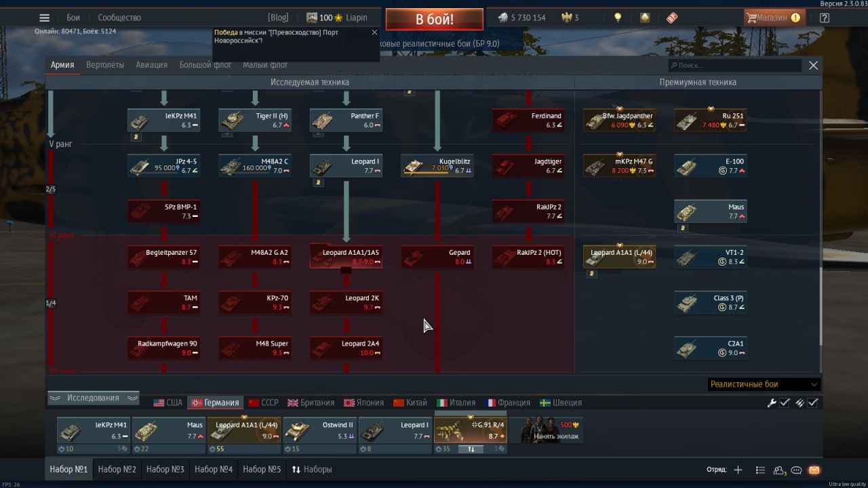The height and width of the screenshot is (488, 868).
Task: Open player profile avatar Liapin
Action: pyautogui.click(x=312, y=18)
